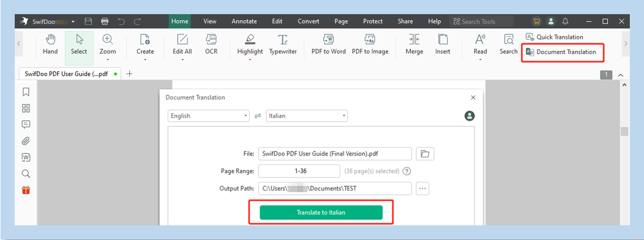Click the Page Range field

tap(299, 171)
